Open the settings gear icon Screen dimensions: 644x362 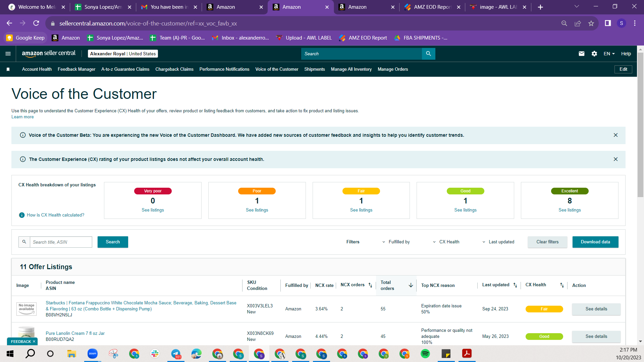coord(594,54)
